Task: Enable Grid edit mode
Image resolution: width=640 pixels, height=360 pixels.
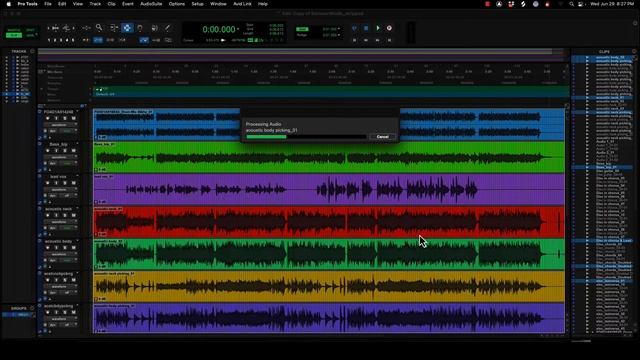Action: click(x=30, y=36)
